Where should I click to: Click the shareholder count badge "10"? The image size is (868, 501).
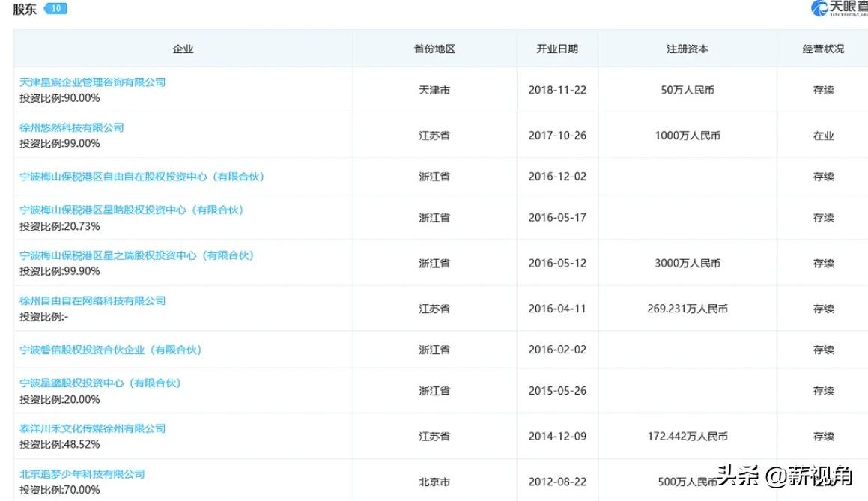click(x=55, y=9)
